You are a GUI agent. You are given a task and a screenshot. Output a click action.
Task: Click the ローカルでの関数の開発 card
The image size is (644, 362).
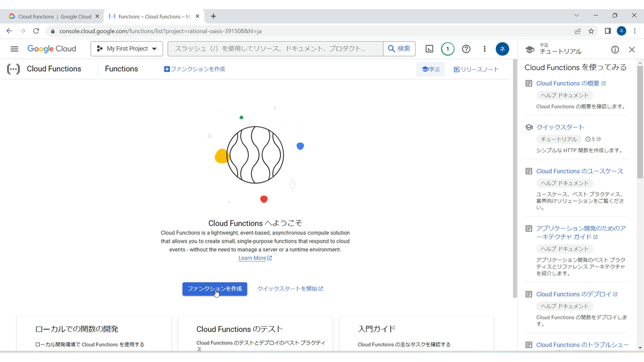point(94,334)
